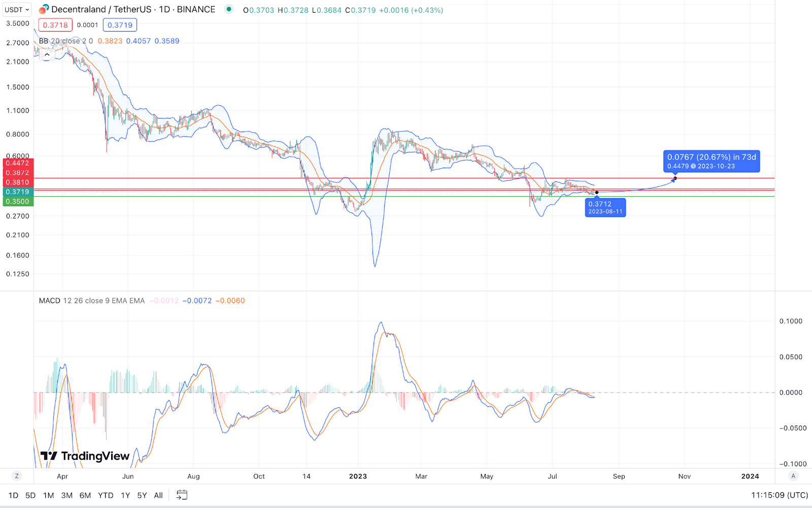Click the TradingView logo
This screenshot has height=508, width=812.
click(85, 456)
